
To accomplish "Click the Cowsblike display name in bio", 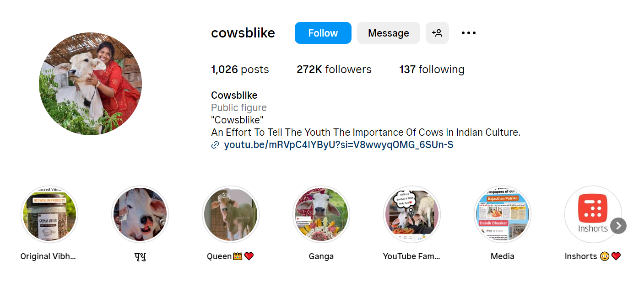I will (234, 95).
